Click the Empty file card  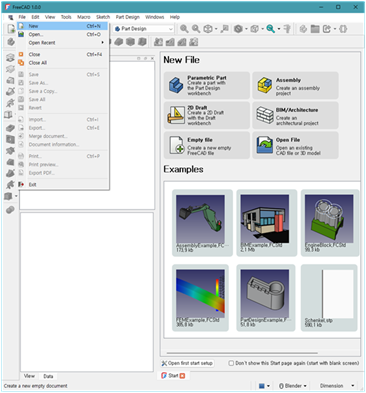[207, 145]
